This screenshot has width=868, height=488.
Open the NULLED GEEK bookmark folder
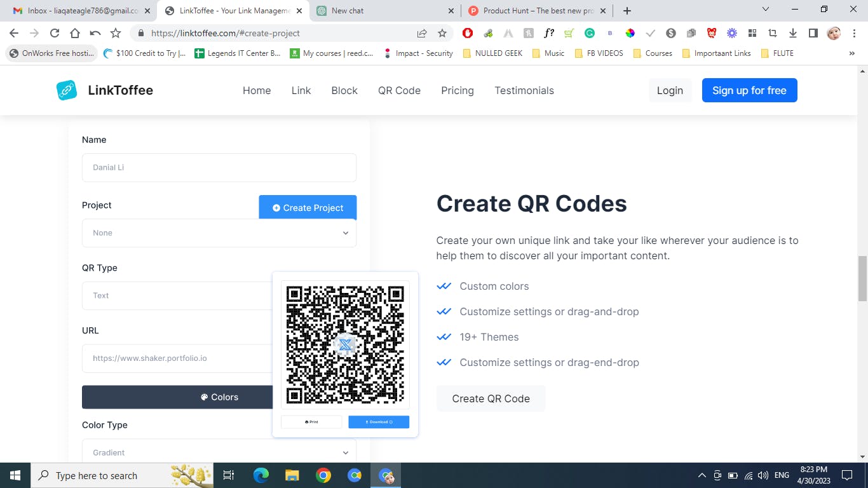pyautogui.click(x=492, y=53)
